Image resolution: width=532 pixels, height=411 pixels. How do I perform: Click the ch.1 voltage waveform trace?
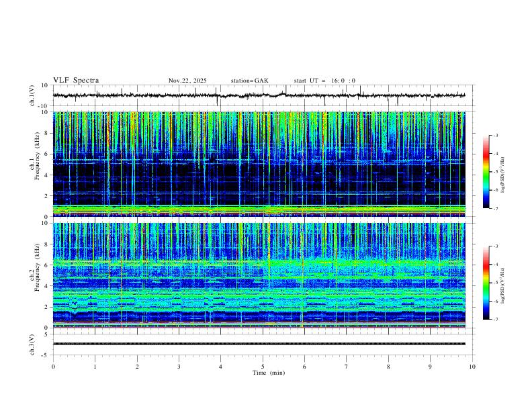(x=259, y=95)
